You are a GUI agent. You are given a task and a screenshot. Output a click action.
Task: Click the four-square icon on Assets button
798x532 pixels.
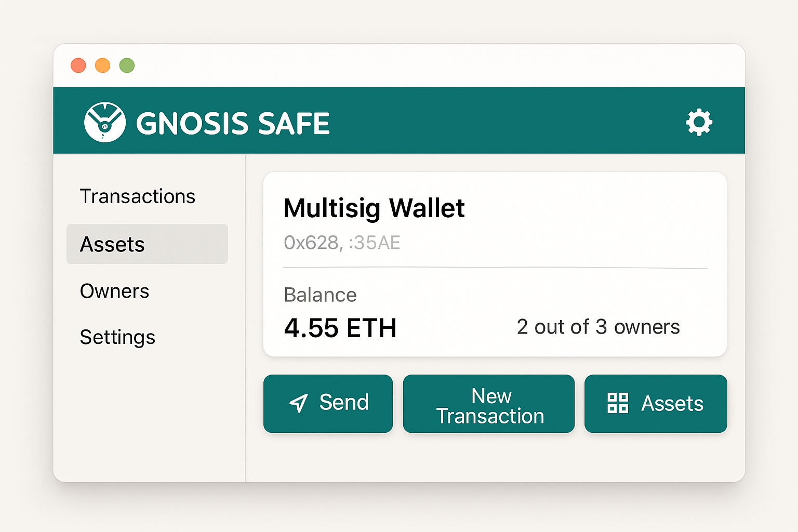(618, 404)
